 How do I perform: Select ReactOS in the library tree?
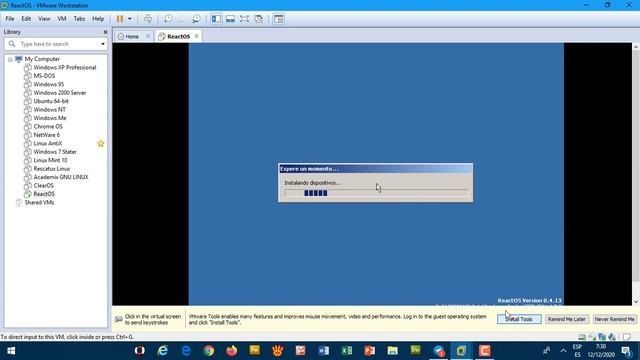tap(44, 194)
